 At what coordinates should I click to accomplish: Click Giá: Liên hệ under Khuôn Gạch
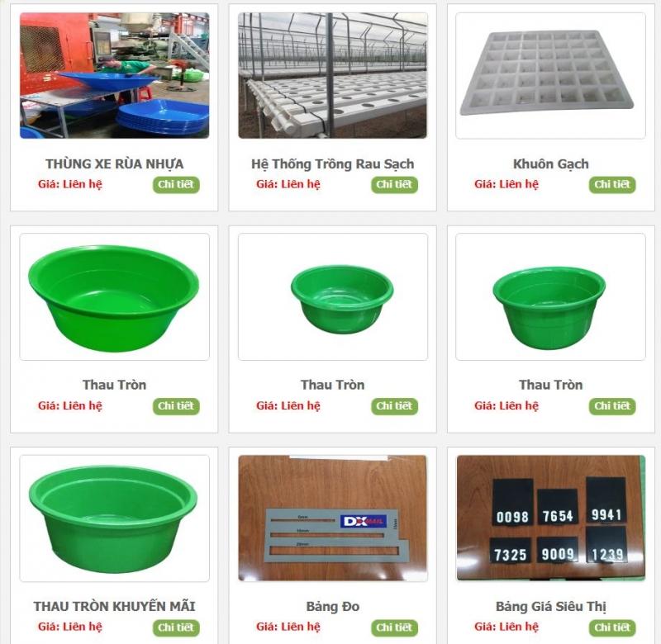pos(506,184)
